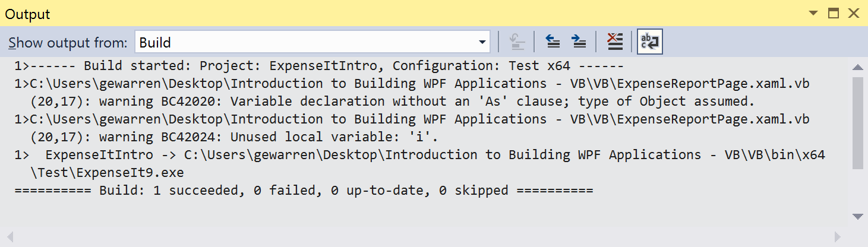Click the horizontal scrollbar right arrow
The height and width of the screenshot is (247, 868).
click(x=838, y=237)
